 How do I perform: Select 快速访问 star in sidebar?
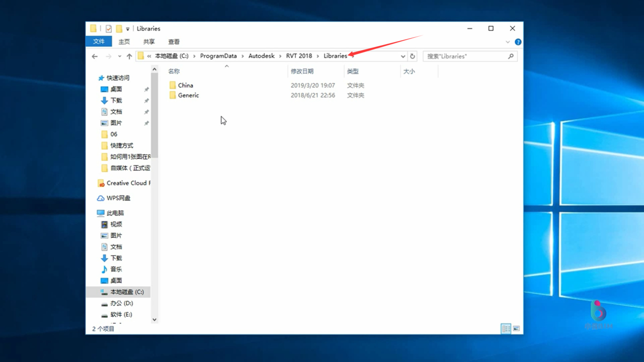[x=101, y=78]
